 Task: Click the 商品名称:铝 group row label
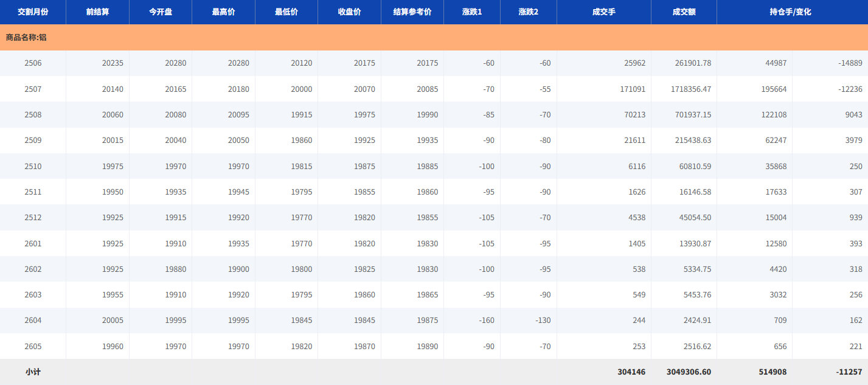pyautogui.click(x=26, y=38)
